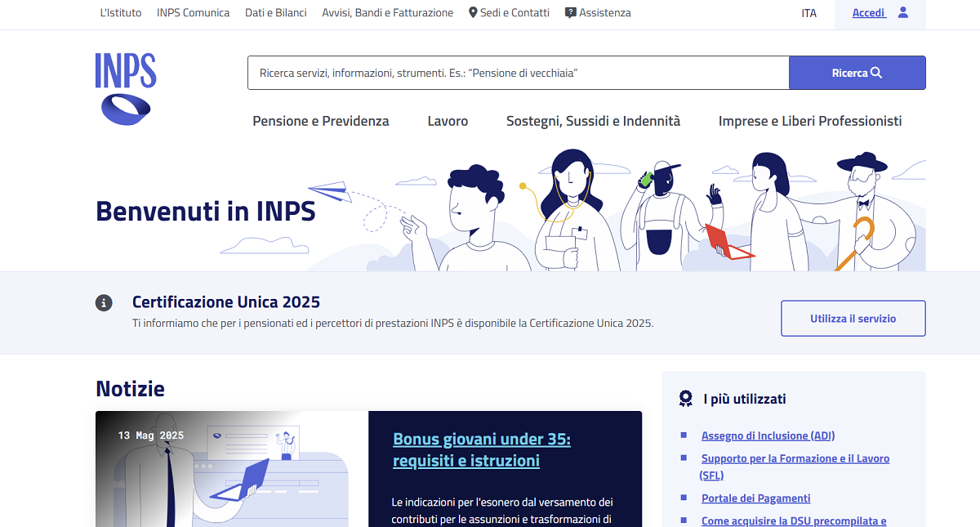Screen dimensions: 980x527
Task: Open the INPS Comunica section
Action: click(193, 12)
